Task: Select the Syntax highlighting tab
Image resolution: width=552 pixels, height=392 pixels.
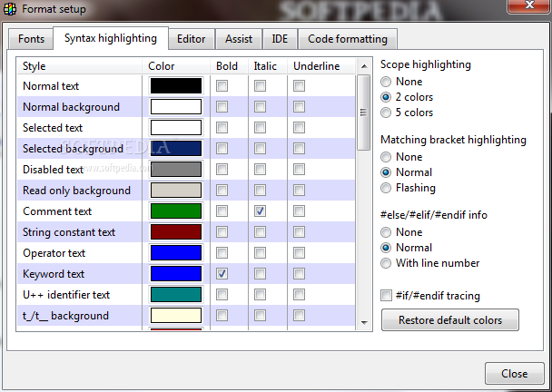Action: pyautogui.click(x=111, y=38)
